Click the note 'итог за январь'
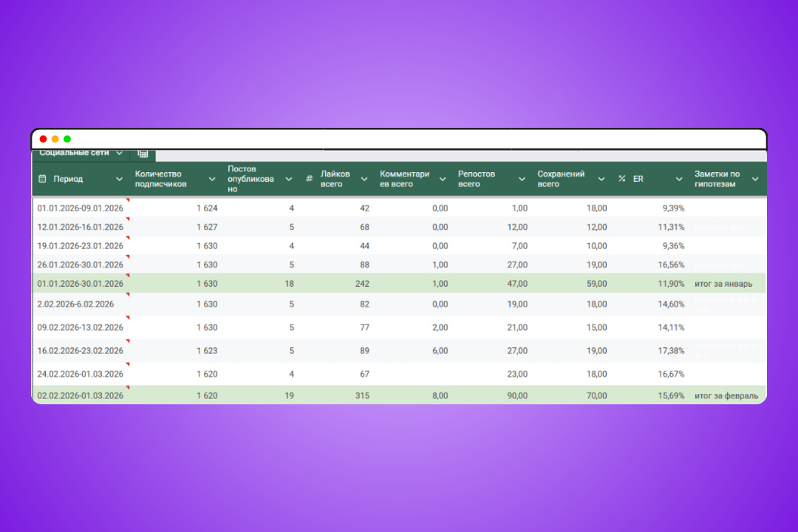798x532 pixels. tap(723, 284)
